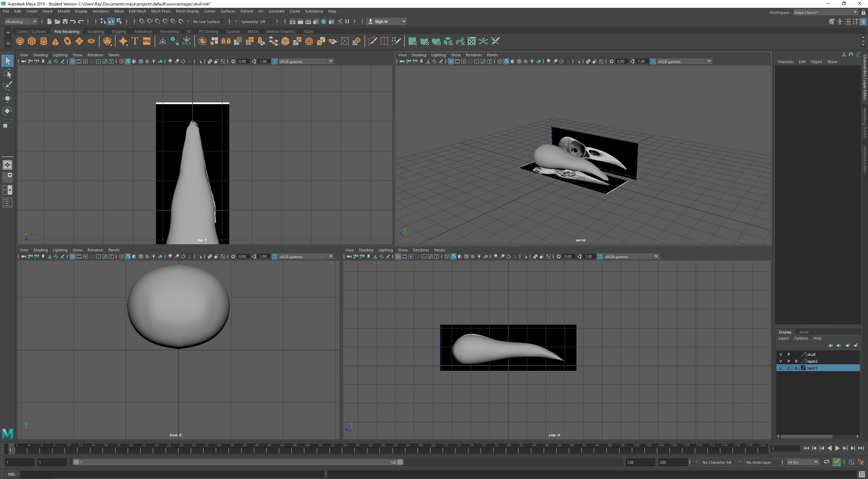The height and width of the screenshot is (479, 868).
Task: Switch to single perspective pane layout
Action: click(x=7, y=165)
